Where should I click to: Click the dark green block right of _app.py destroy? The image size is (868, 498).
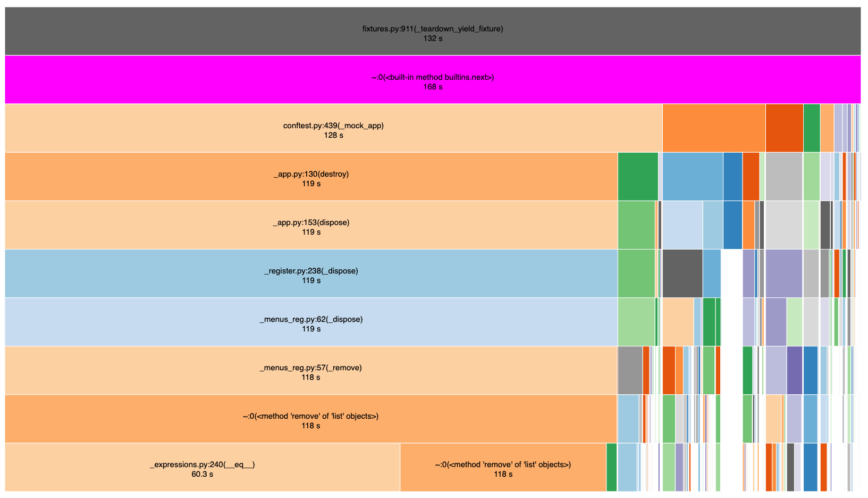coord(638,176)
